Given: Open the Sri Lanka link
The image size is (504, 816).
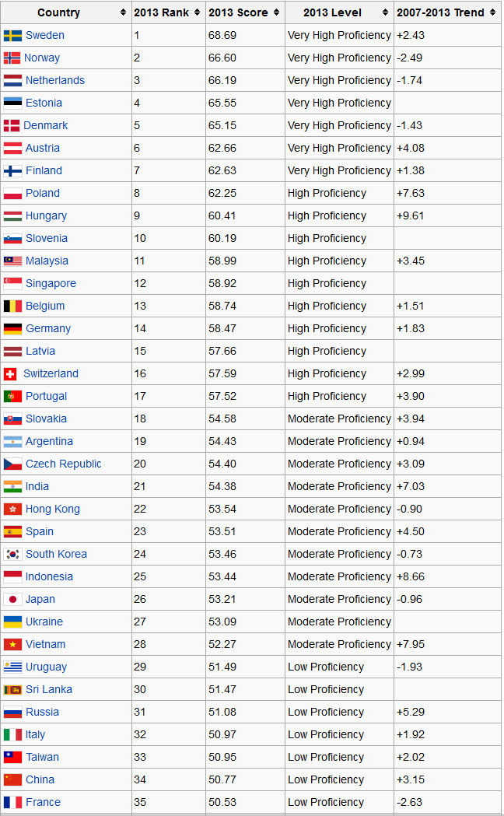Looking at the screenshot, I should 49,689.
